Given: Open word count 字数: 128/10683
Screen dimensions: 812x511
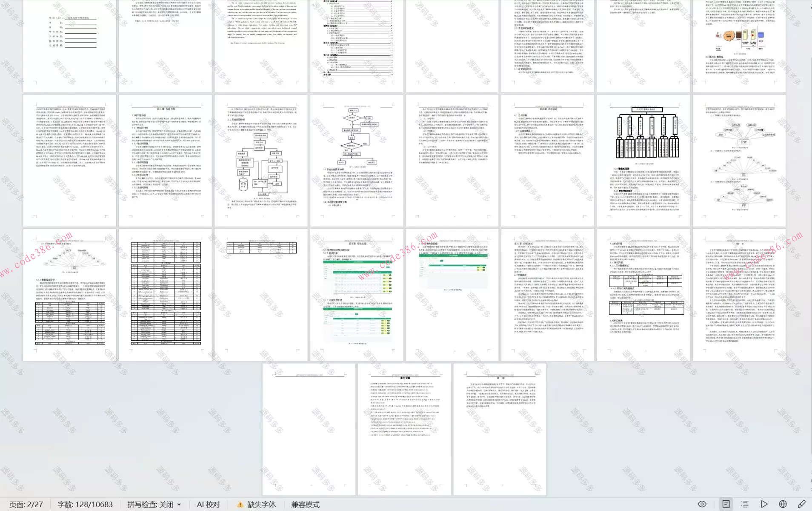Looking at the screenshot, I should (85, 505).
